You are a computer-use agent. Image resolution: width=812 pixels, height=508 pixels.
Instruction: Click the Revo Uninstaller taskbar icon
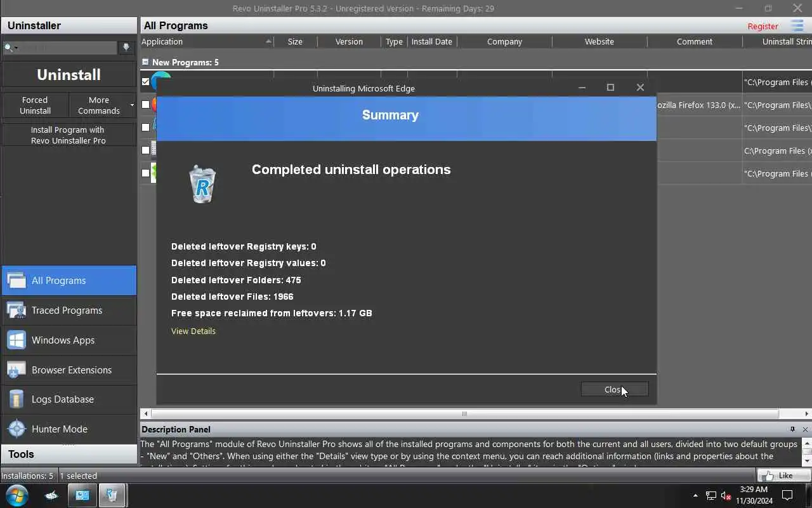point(112,495)
